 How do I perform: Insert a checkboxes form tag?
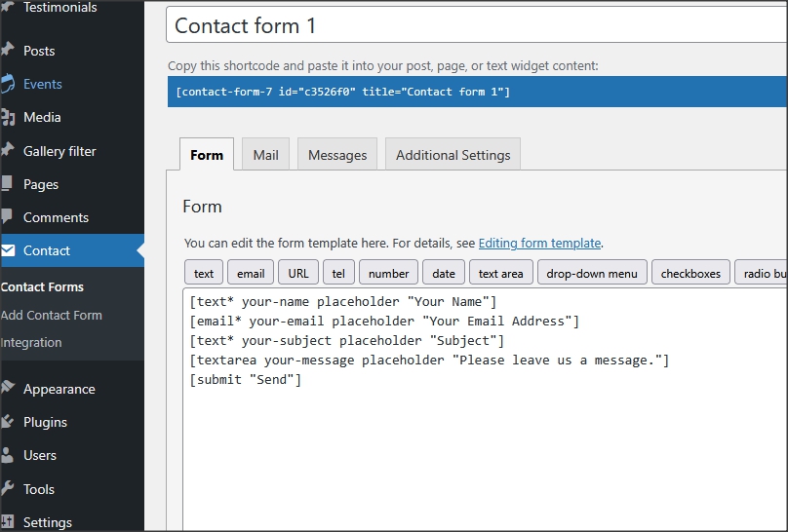[x=689, y=274]
